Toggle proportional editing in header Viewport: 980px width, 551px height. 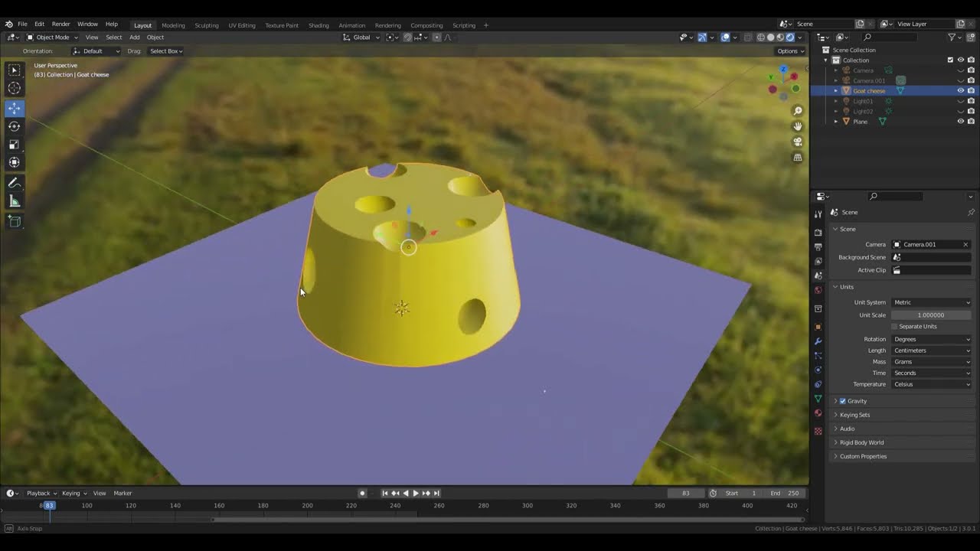[x=437, y=37]
